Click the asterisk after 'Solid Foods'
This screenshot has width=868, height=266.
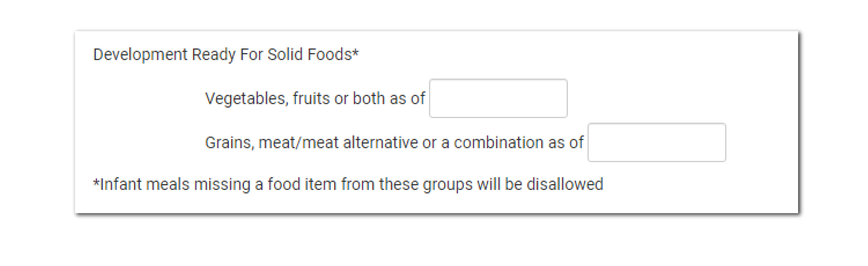pyautogui.click(x=355, y=53)
